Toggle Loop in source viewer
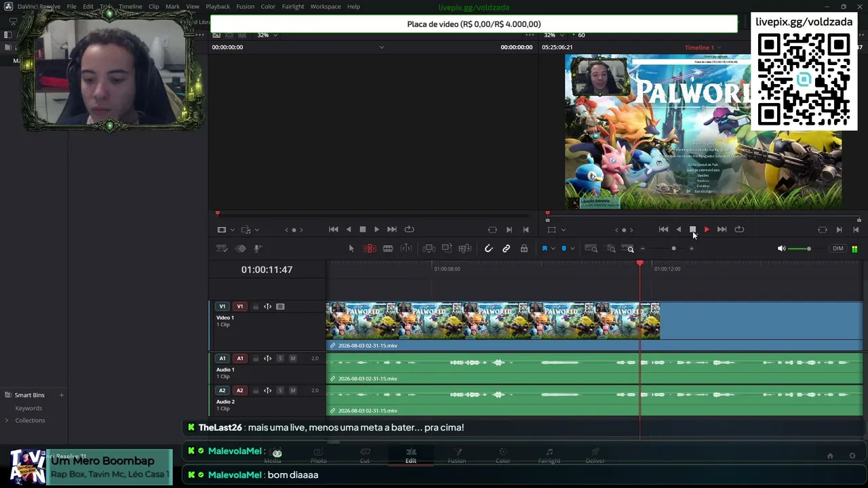 [409, 230]
